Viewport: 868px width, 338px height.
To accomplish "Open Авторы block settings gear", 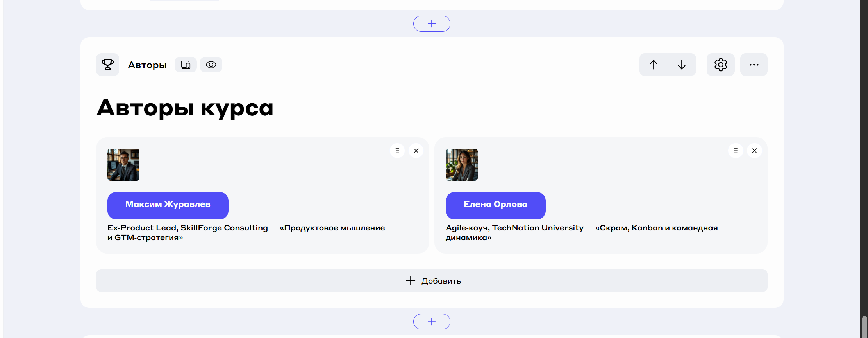I will pos(720,65).
